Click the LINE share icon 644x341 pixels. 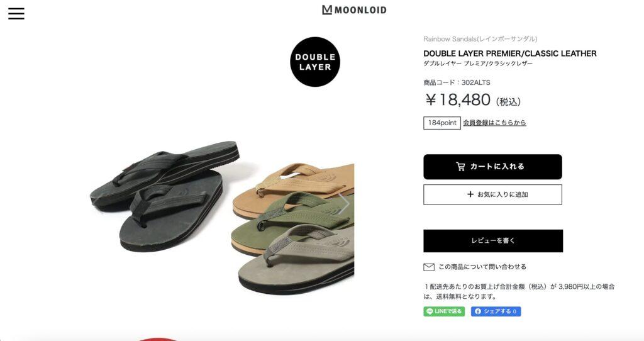pos(430,311)
